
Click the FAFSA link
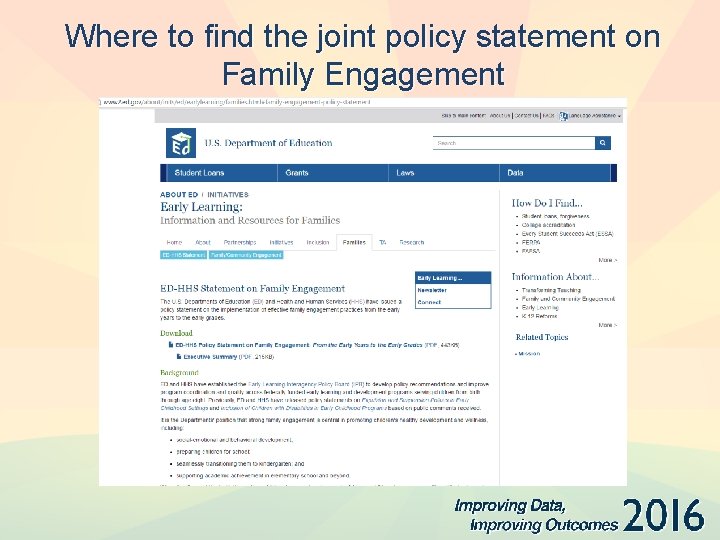tap(531, 251)
